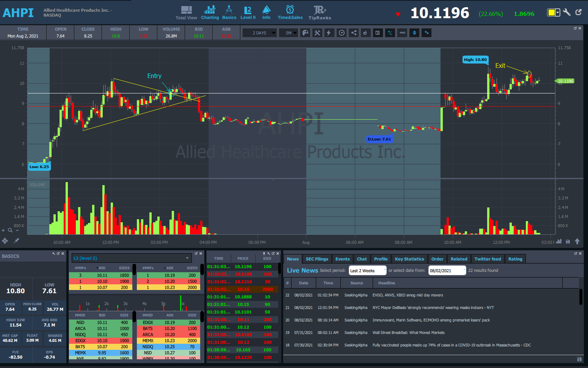Expand the 2 DAYS range dropdown
This screenshot has width=588, height=368.
260,33
